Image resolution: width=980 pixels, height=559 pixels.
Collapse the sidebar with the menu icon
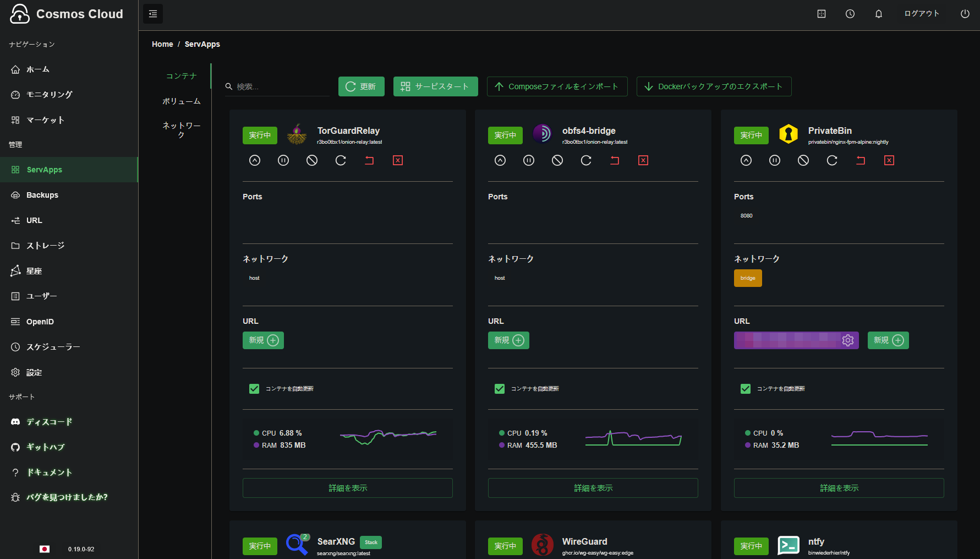[x=153, y=14]
